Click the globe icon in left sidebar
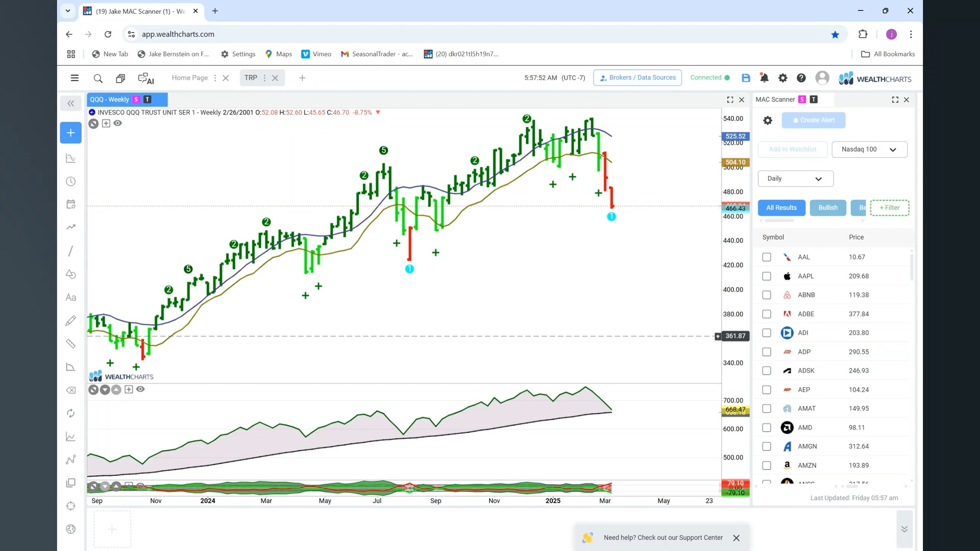The image size is (980, 551). point(71,529)
